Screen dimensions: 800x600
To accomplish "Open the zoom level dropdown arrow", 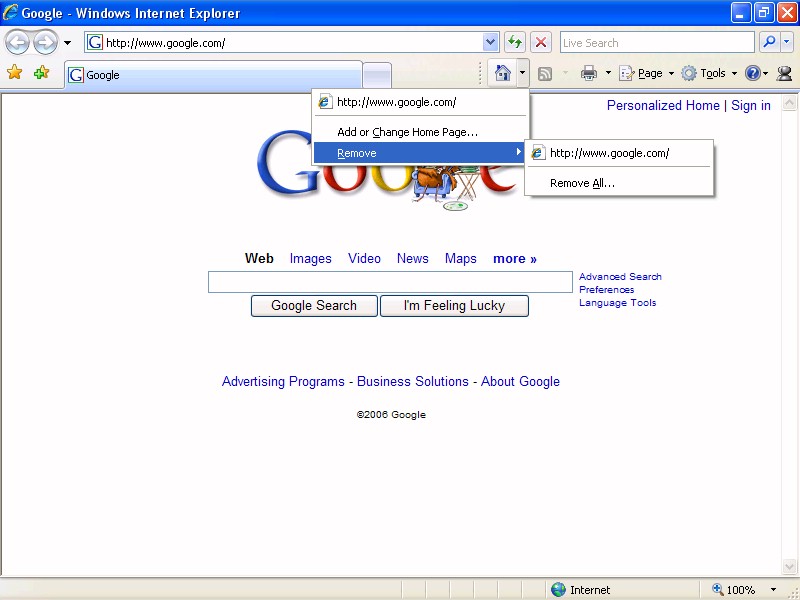I will click(773, 590).
